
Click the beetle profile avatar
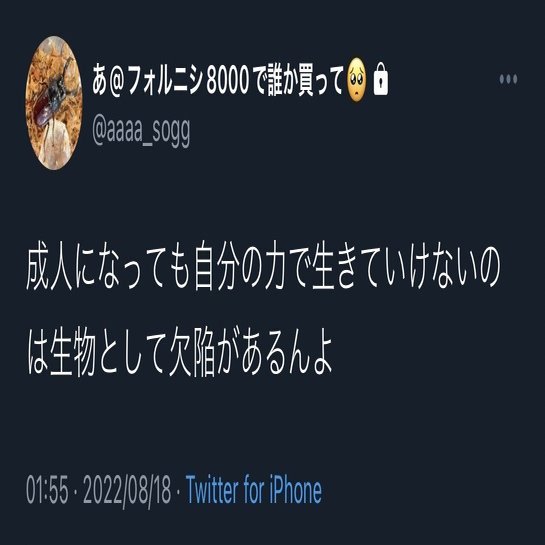[54, 103]
